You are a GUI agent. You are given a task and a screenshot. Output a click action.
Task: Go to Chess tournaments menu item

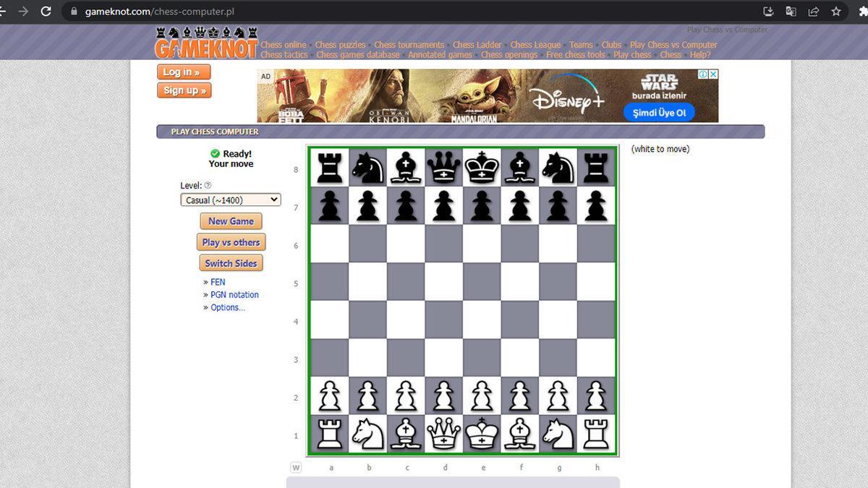[409, 45]
